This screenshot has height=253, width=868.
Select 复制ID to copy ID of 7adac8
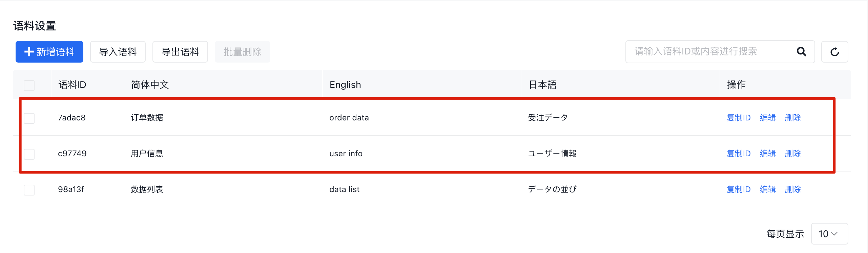(x=738, y=118)
